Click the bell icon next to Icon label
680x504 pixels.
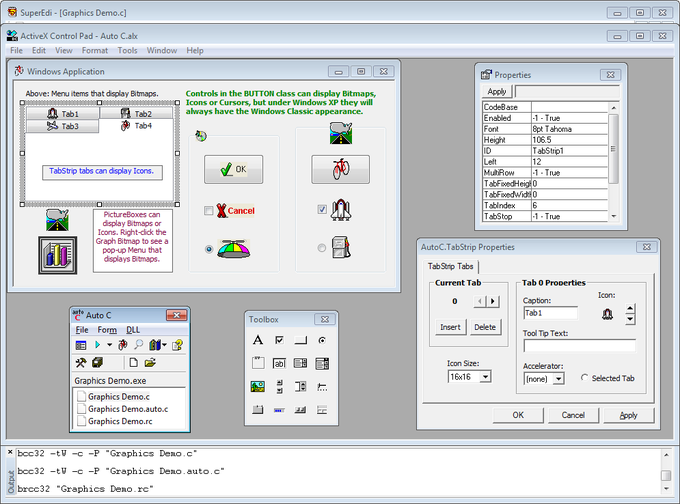pyautogui.click(x=607, y=314)
